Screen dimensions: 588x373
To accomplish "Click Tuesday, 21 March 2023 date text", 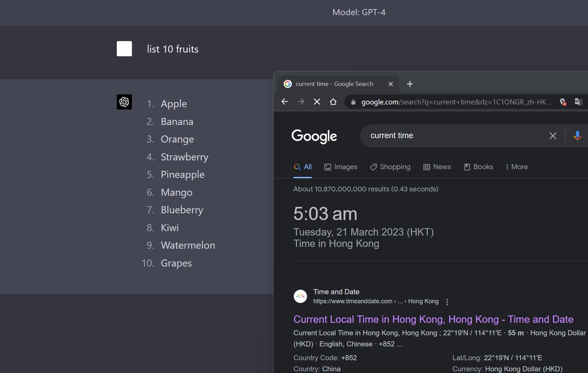I will pyautogui.click(x=364, y=232).
